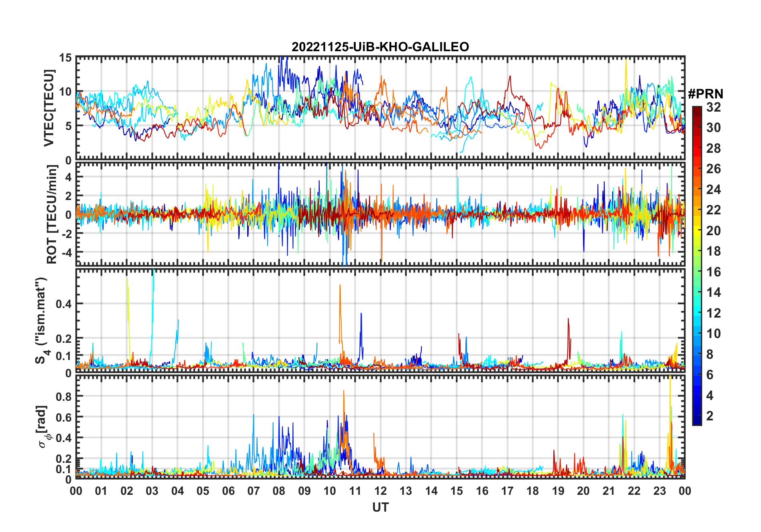Click colorbar tick label 4

coord(710,396)
